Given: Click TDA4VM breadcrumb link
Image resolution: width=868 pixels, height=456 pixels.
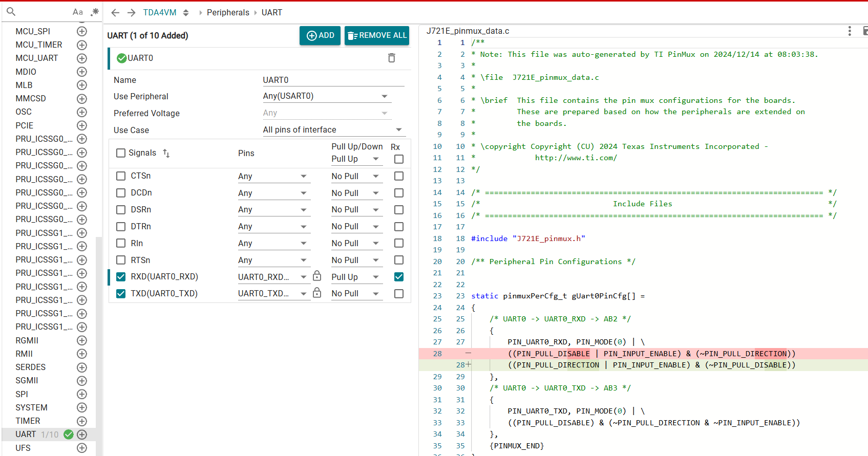Looking at the screenshot, I should point(160,12).
